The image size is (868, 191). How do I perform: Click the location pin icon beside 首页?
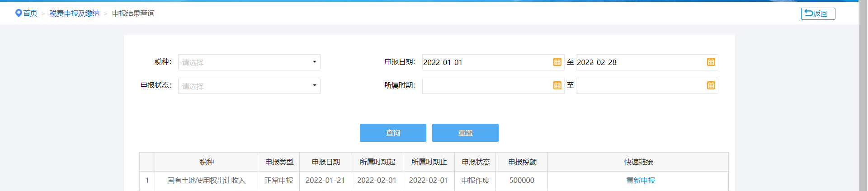tap(19, 13)
